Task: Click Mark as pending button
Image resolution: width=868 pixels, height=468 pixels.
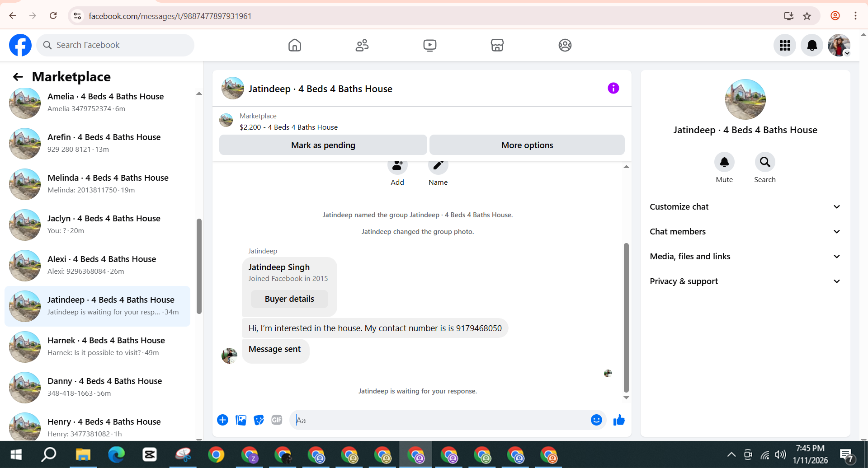Action: pos(323,145)
